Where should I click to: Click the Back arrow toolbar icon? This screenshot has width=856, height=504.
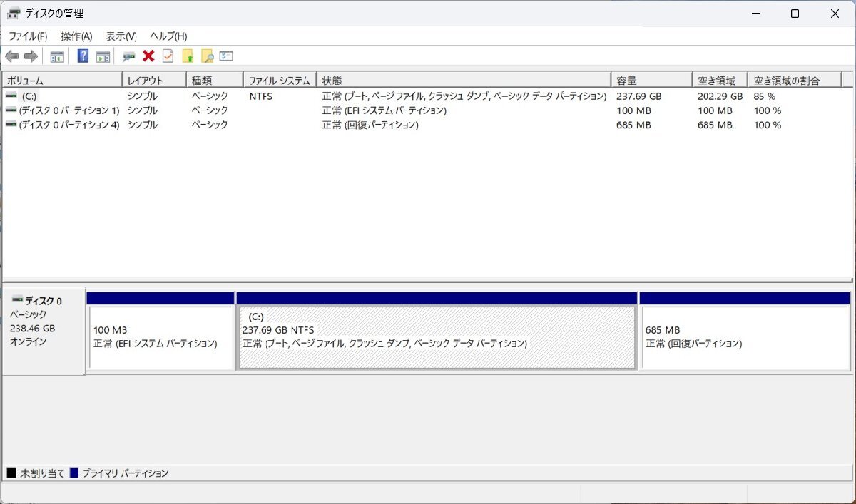(11, 56)
